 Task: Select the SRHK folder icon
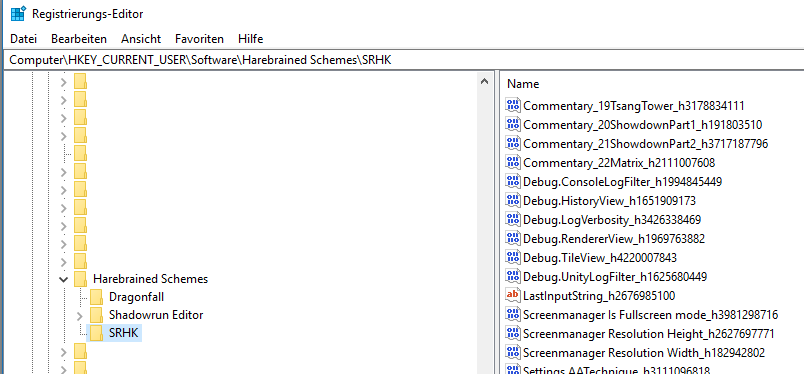coord(96,332)
